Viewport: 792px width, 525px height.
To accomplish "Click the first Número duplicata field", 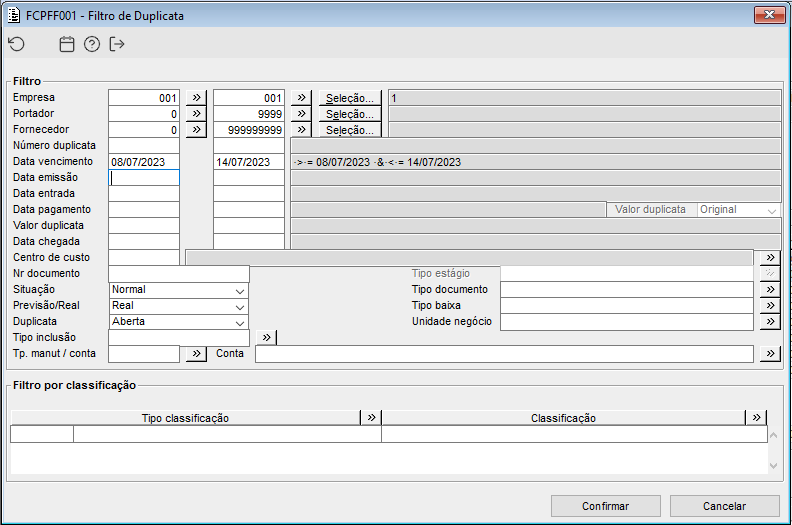I will (x=144, y=146).
